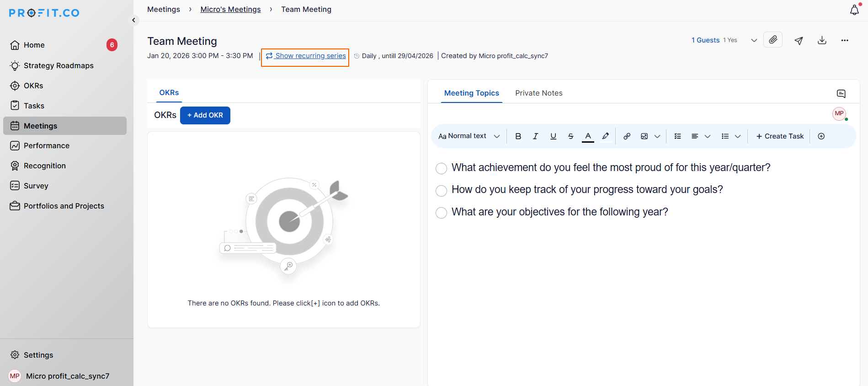Open the Normal text style dropdown
Image resolution: width=868 pixels, height=386 pixels.
click(469, 136)
